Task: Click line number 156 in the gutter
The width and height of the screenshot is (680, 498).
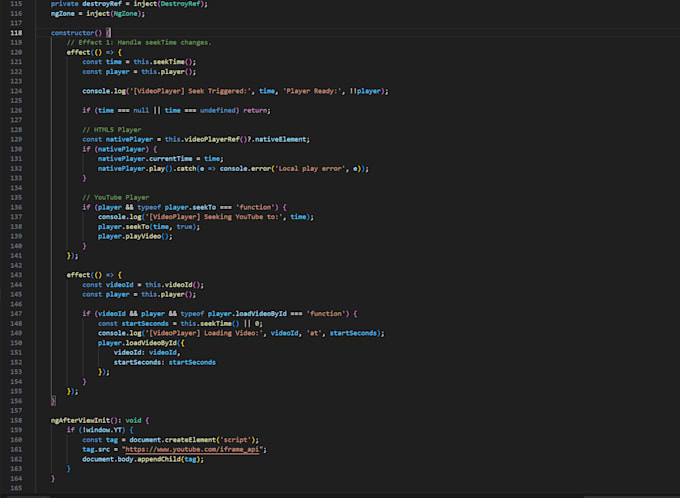Action: point(16,401)
